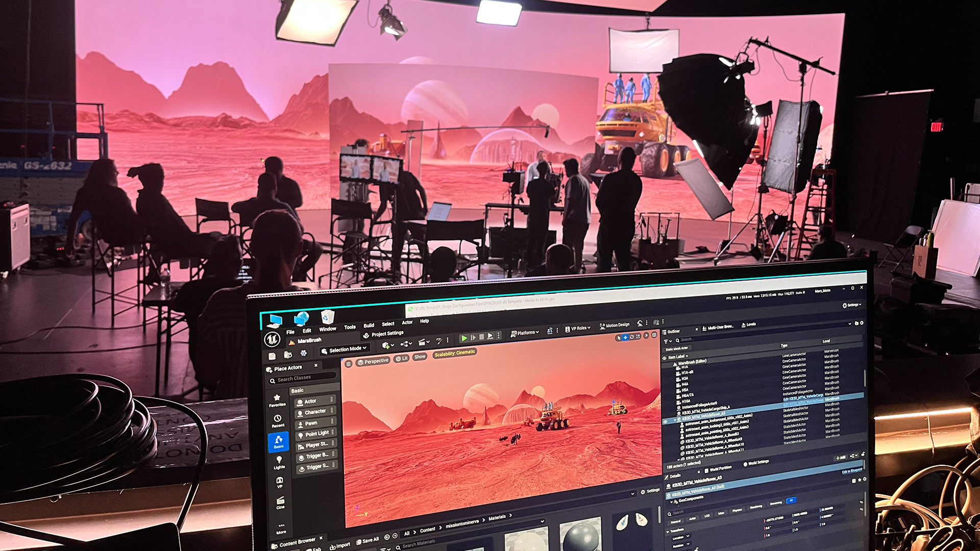The image size is (980, 551).
Task: Open the VP Roles dropdown
Action: pyautogui.click(x=578, y=329)
